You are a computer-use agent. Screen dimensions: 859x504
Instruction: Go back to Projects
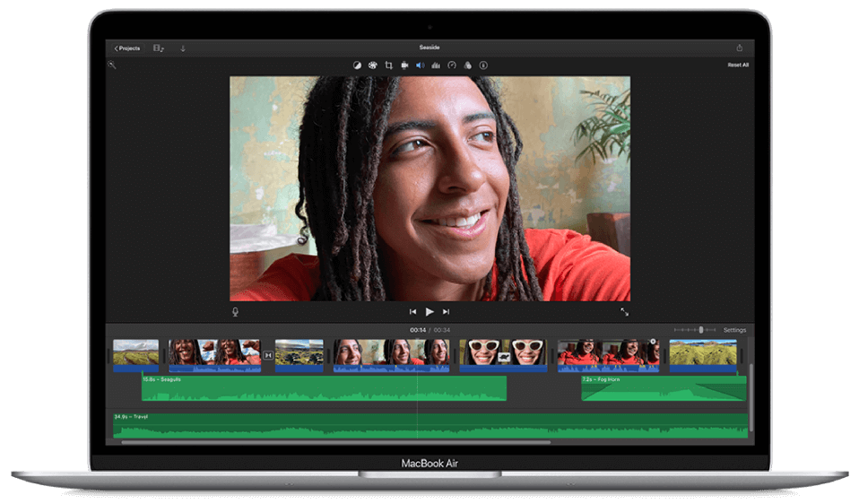coord(127,48)
